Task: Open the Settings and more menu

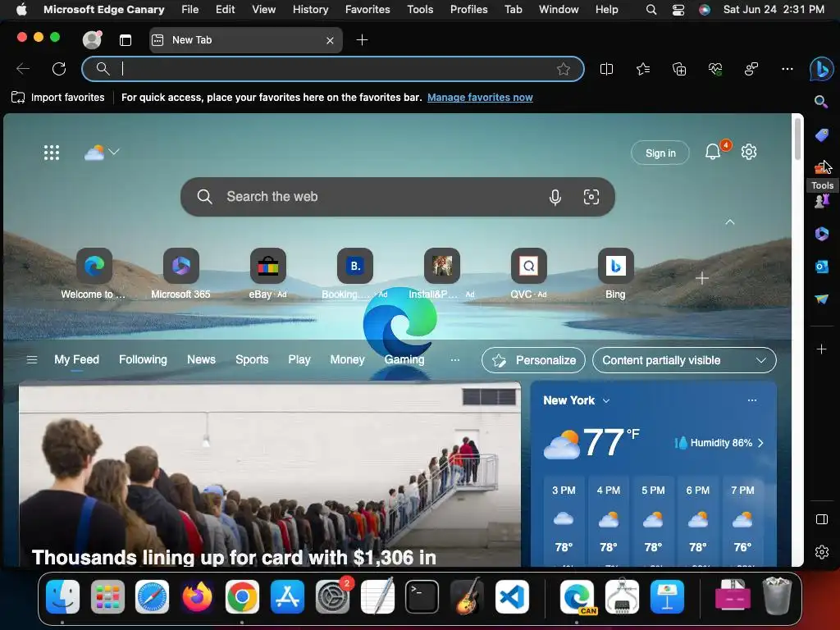Action: pos(787,69)
